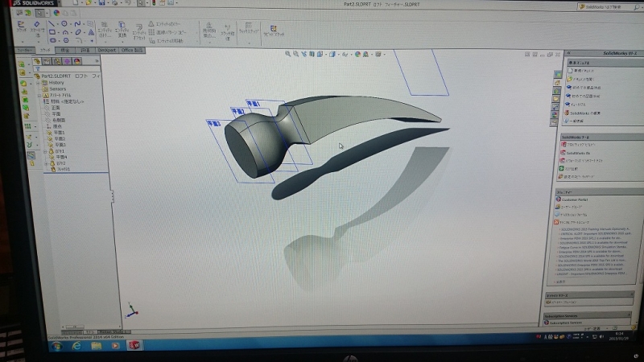Open the Internet Explorer taskbar icon
This screenshot has height=362, width=644.
tap(75, 345)
